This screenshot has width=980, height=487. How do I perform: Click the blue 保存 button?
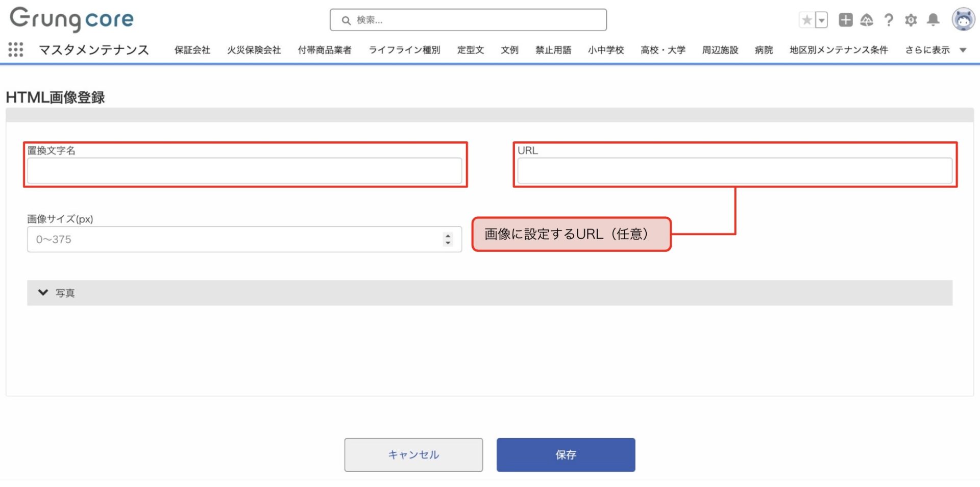[566, 454]
